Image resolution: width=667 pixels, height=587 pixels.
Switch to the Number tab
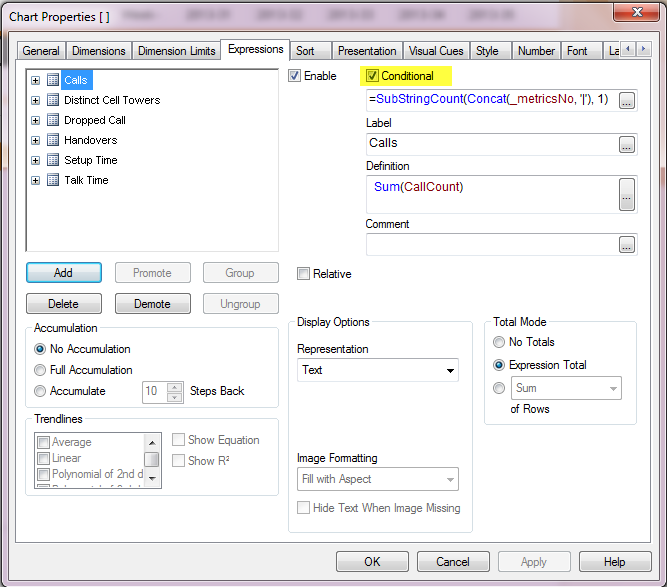pos(536,51)
